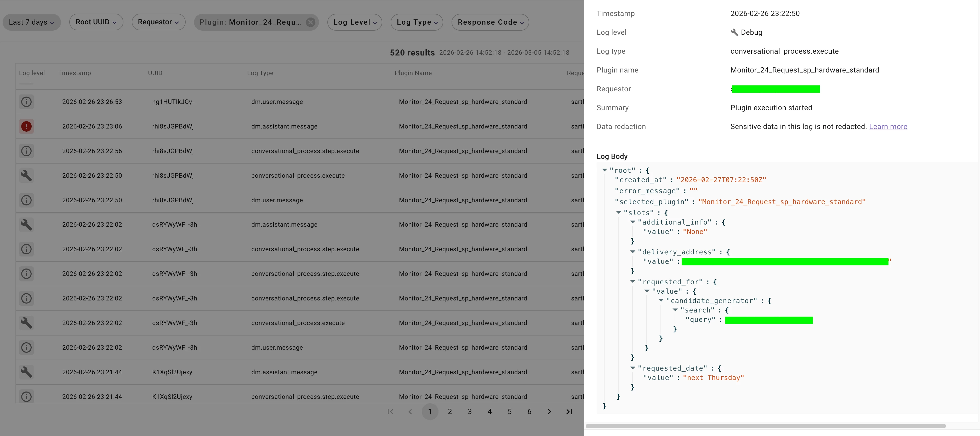Go to results page 3
Screen dimensions: 980x436
[x=470, y=412]
